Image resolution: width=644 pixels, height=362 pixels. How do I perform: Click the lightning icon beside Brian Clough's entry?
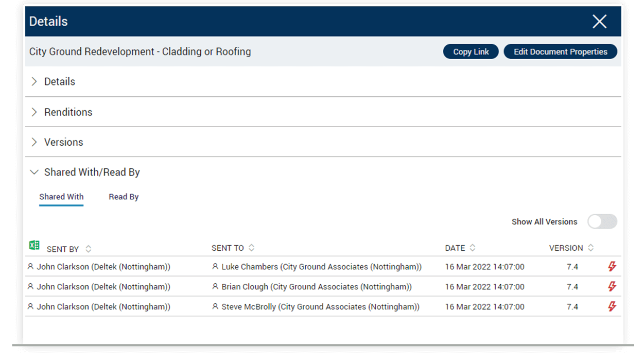(612, 286)
